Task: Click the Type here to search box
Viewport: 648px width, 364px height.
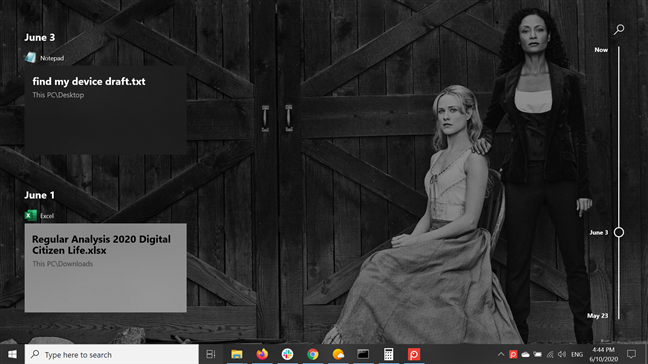Action: (112, 354)
